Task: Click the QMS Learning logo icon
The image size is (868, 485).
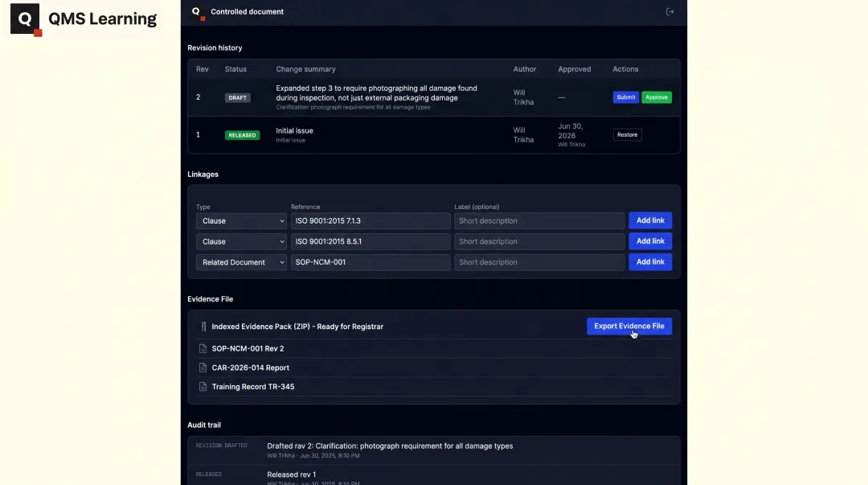Action: click(x=26, y=20)
